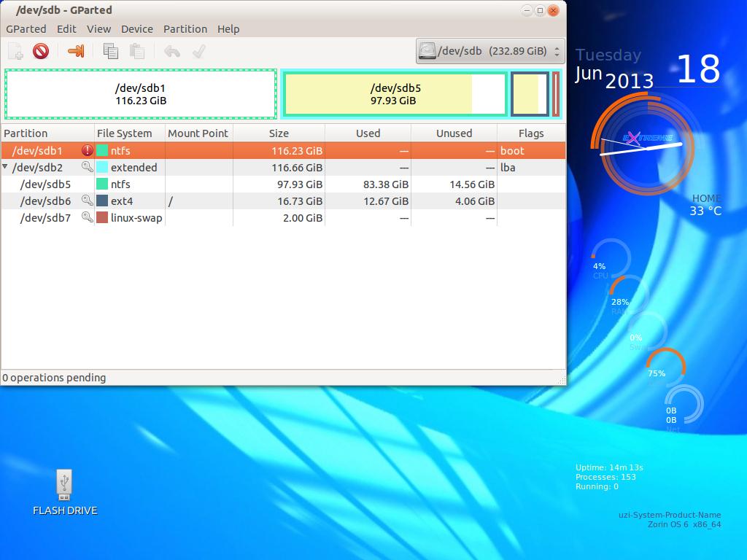The width and height of the screenshot is (747, 560).
Task: Click the File System column header
Action: point(125,133)
